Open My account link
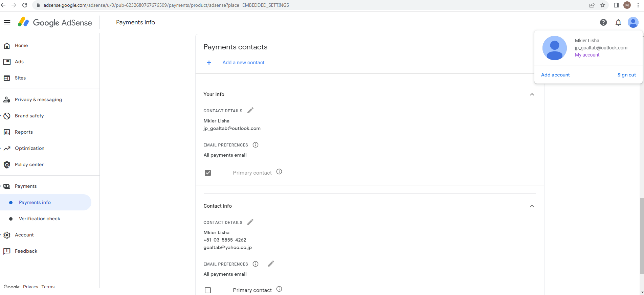Viewport: 644px width, 295px height. click(x=587, y=55)
